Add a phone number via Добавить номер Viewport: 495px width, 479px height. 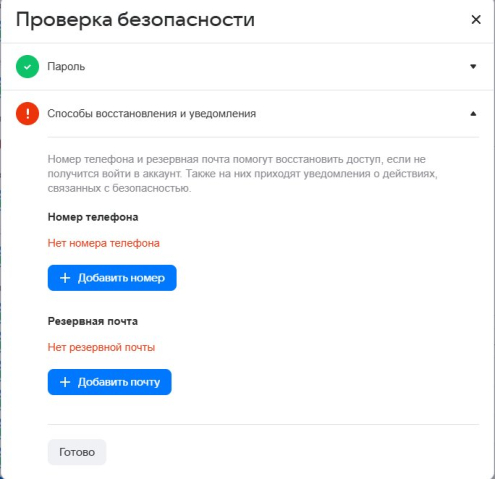pos(112,278)
